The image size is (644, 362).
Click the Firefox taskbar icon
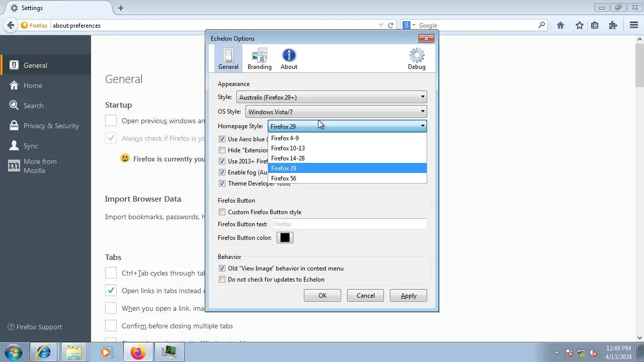pos(138,352)
